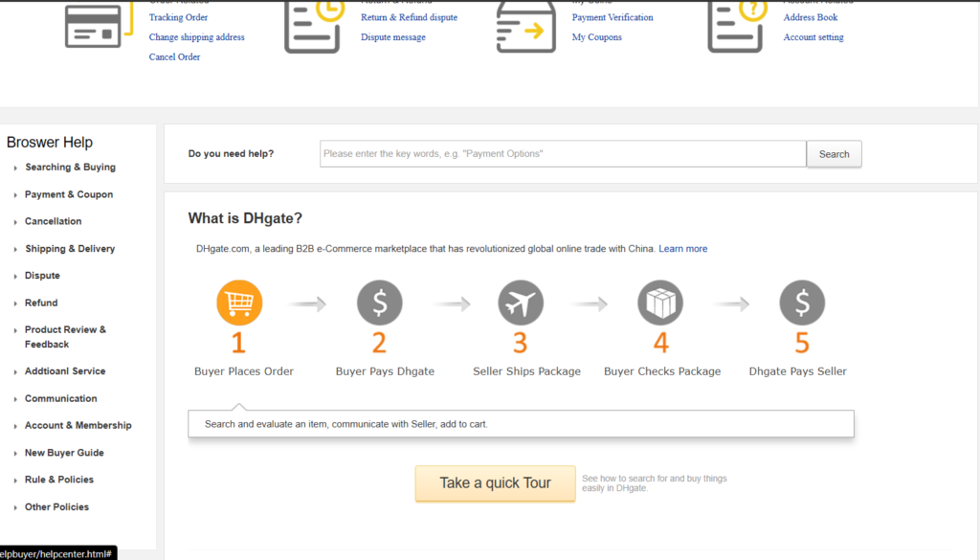This screenshot has height=560, width=980.
Task: Expand the New Buyer Guide arrow
Action: tap(15, 454)
